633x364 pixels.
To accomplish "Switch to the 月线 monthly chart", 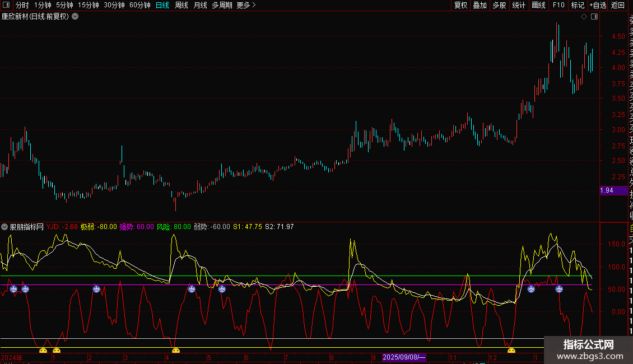I will 200,6.
